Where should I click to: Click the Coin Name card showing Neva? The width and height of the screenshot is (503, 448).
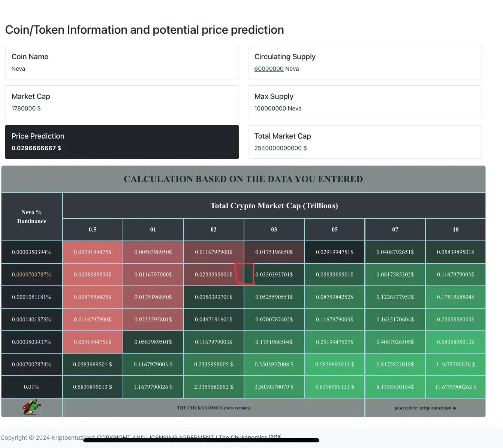(x=122, y=63)
